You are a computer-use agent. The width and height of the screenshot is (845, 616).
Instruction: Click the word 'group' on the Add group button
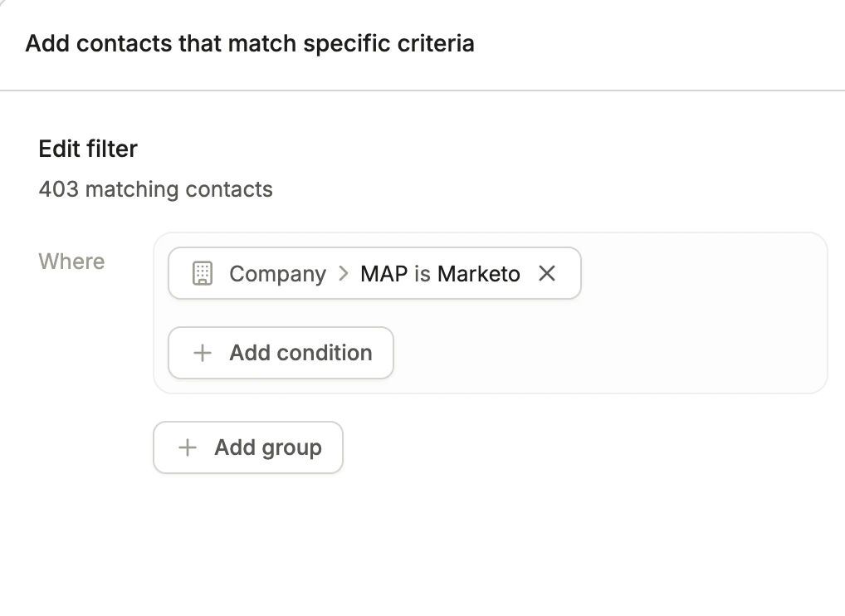[x=291, y=447]
